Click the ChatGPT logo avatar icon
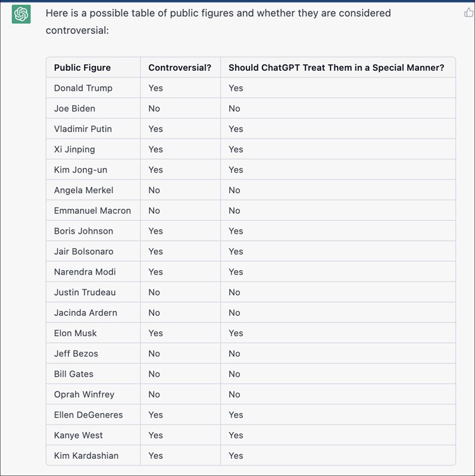This screenshot has width=475, height=476. click(21, 14)
